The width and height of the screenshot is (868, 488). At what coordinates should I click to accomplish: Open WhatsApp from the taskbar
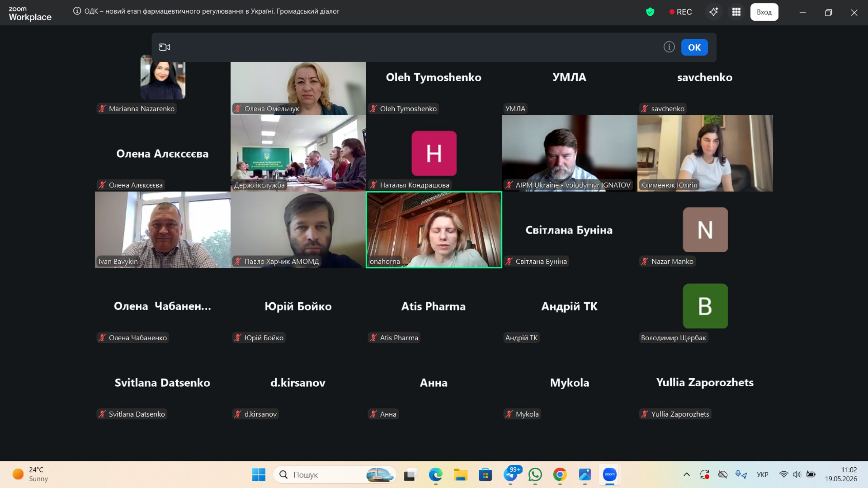pos(535,474)
